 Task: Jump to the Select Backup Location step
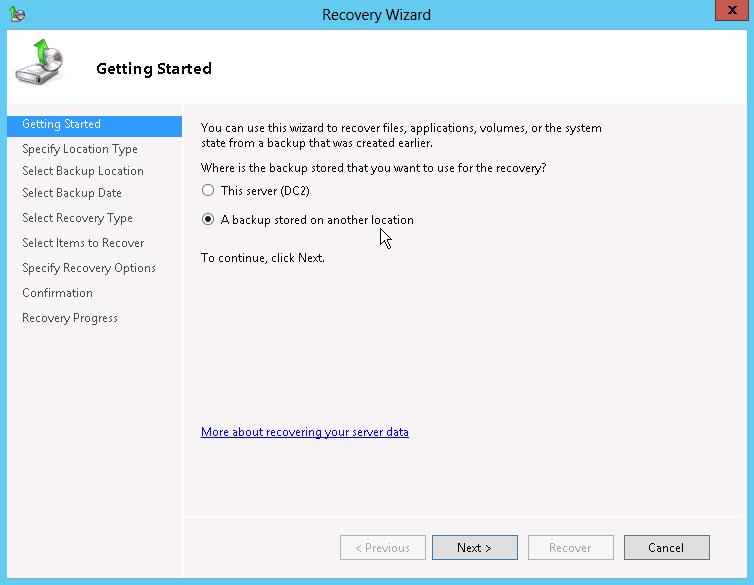[x=83, y=171]
